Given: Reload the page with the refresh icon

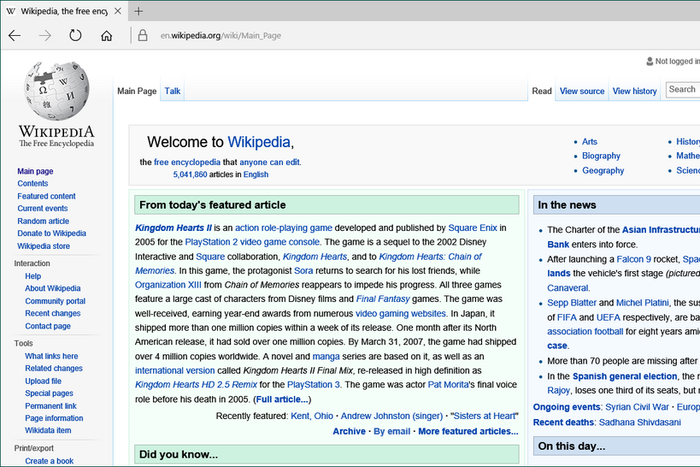Looking at the screenshot, I should pyautogui.click(x=75, y=35).
